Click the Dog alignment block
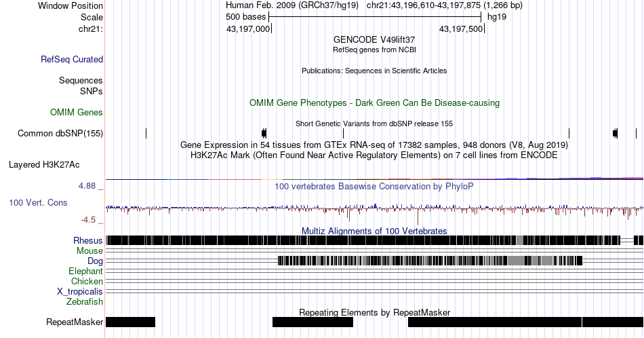The width and height of the screenshot is (644, 338). coord(430,261)
